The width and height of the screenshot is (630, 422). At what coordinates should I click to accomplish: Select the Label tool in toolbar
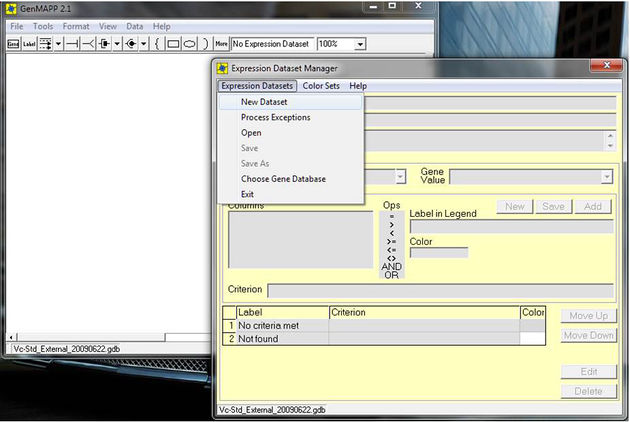[x=29, y=44]
